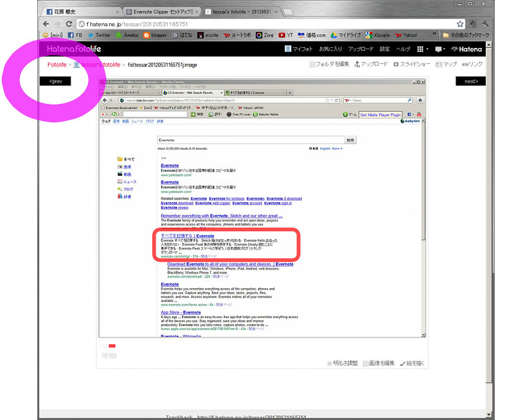This screenshot has width=532, height=420.
Task: Close the Evernote Clipper tab
Action: (x=196, y=12)
